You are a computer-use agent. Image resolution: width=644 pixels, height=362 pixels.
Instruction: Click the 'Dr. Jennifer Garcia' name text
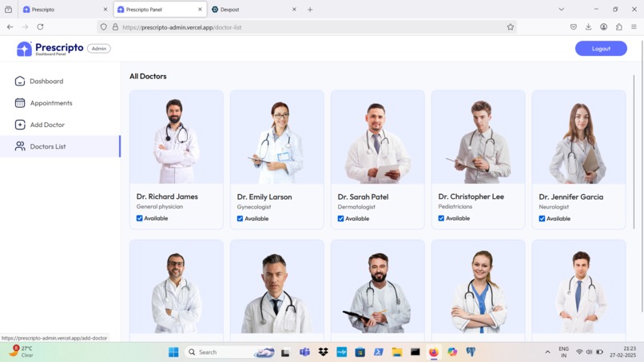[571, 197]
